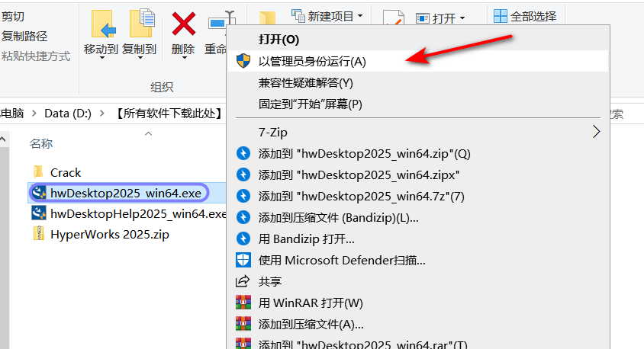Expand the Open button dropdown arrow

click(x=462, y=18)
